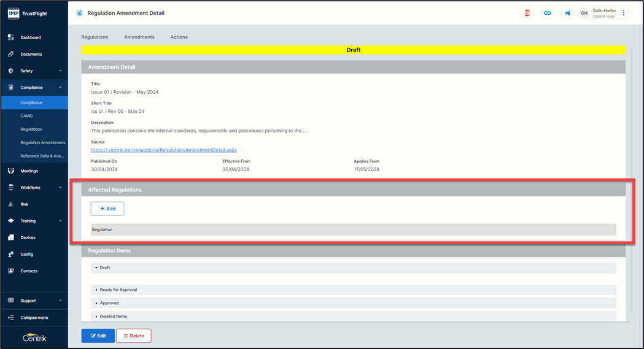Click the description text starting This publication
Image resolution: width=644 pixels, height=349 pixels.
(199, 131)
